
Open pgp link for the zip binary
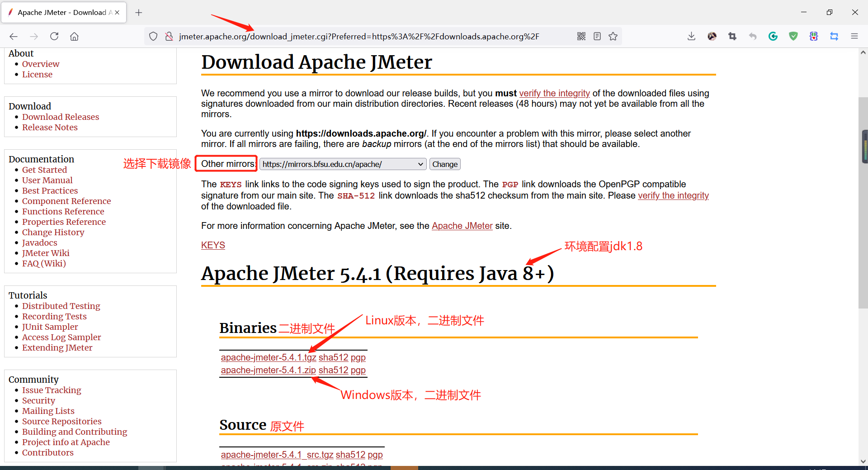click(x=358, y=370)
